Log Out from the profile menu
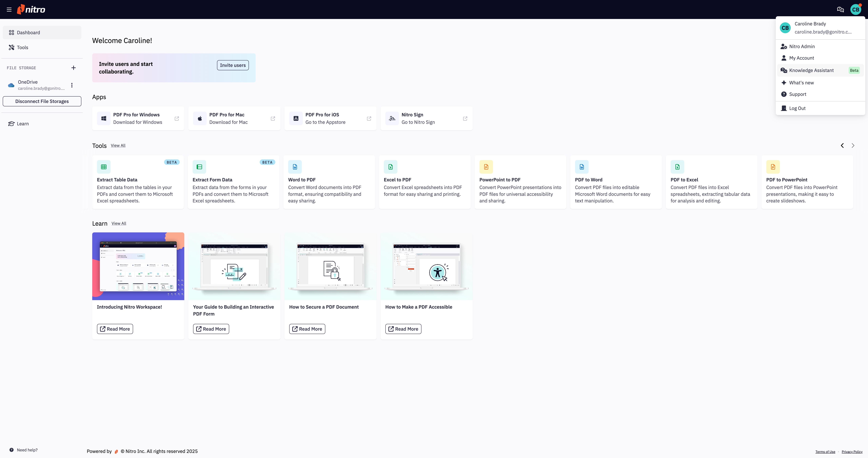Image resolution: width=868 pixels, height=458 pixels. point(820,108)
